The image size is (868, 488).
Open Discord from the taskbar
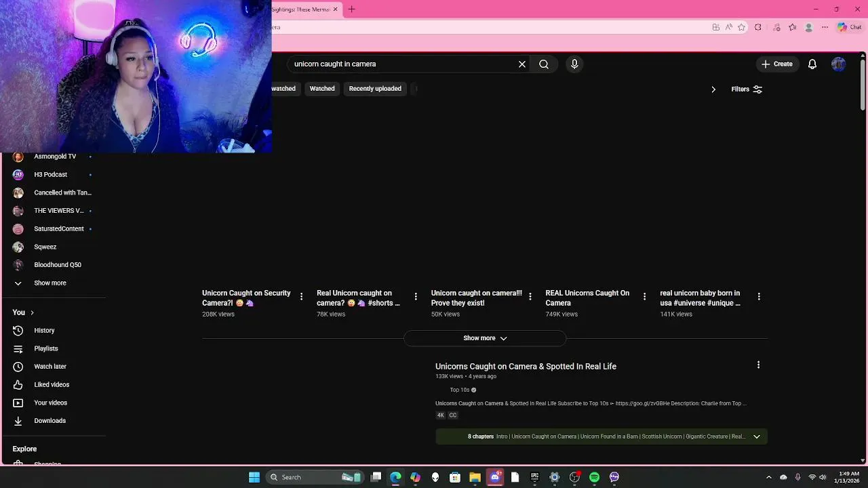(x=494, y=477)
